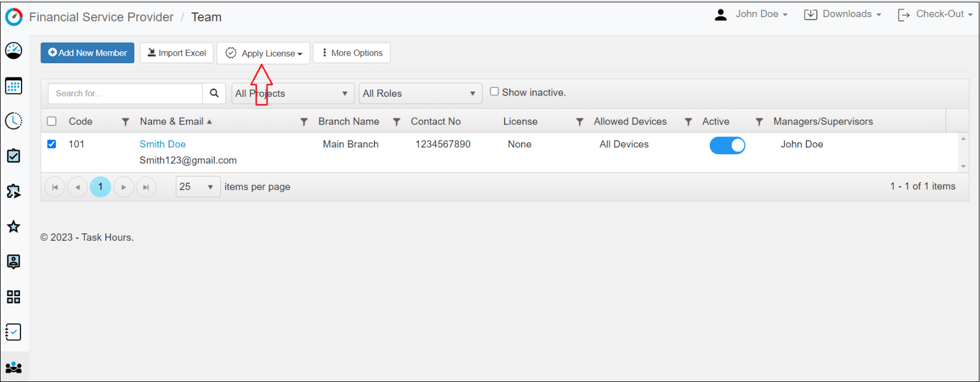Open the items per page dropdown
980x382 pixels.
pyautogui.click(x=198, y=187)
